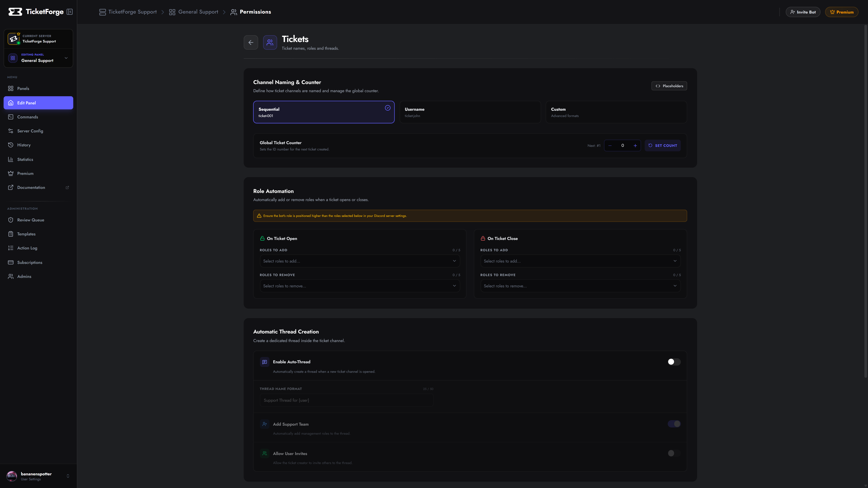Click the Statistics chart icon

point(11,159)
